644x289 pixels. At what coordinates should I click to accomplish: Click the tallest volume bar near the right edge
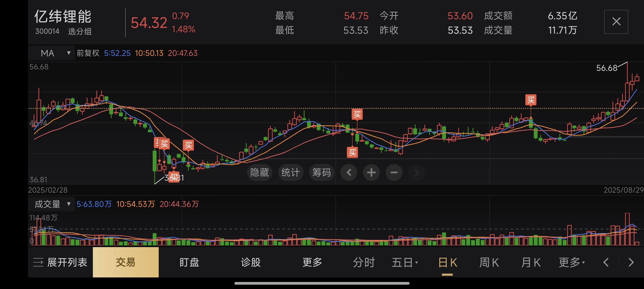627,229
